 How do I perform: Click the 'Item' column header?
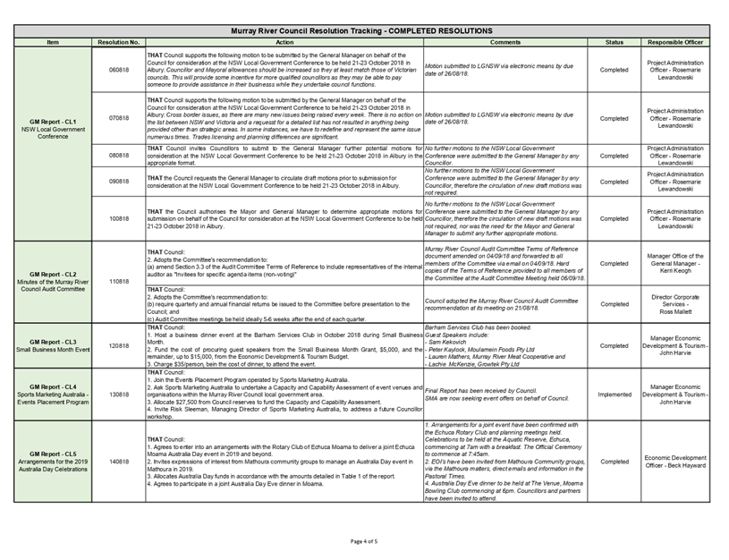coord(53,42)
